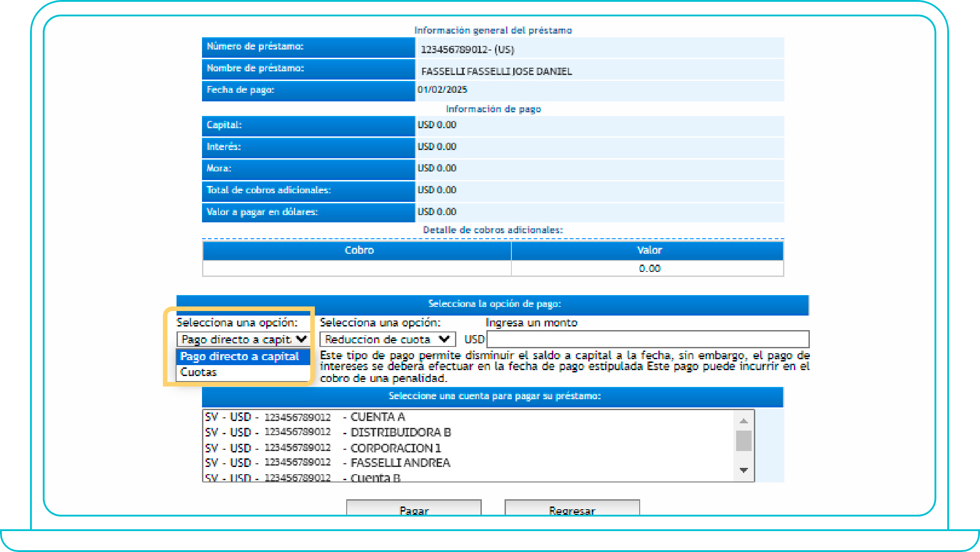Select 'Pago directo a capital' option in list

click(x=240, y=356)
